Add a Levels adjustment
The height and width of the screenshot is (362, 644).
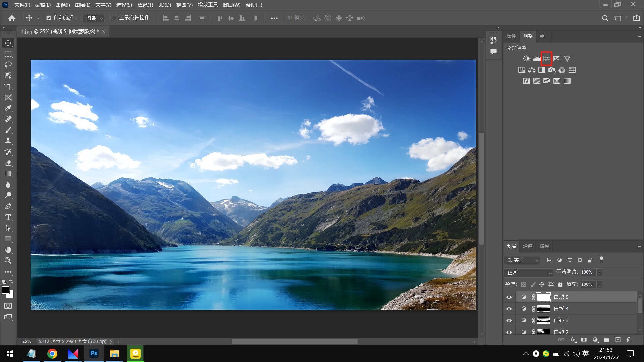click(537, 59)
